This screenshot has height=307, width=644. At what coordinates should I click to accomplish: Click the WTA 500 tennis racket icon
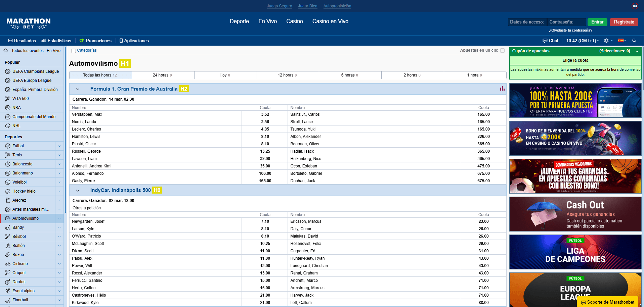pyautogui.click(x=8, y=99)
